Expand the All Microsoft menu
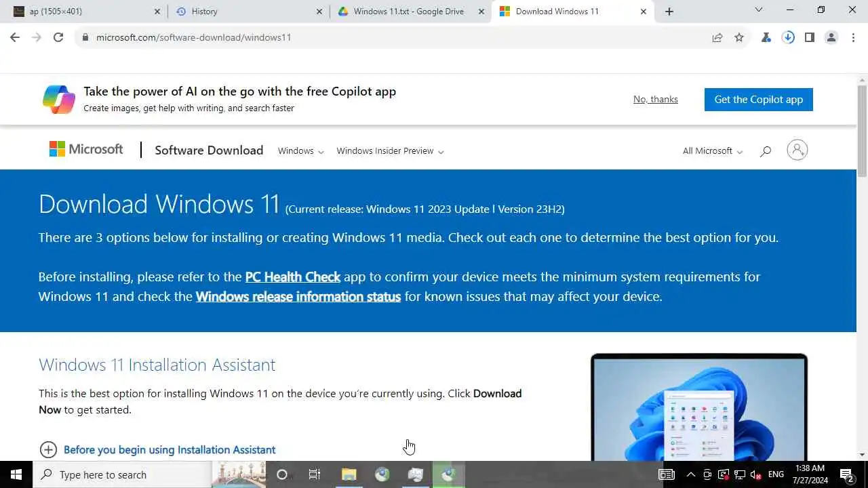This screenshot has height=488, width=868. click(713, 151)
